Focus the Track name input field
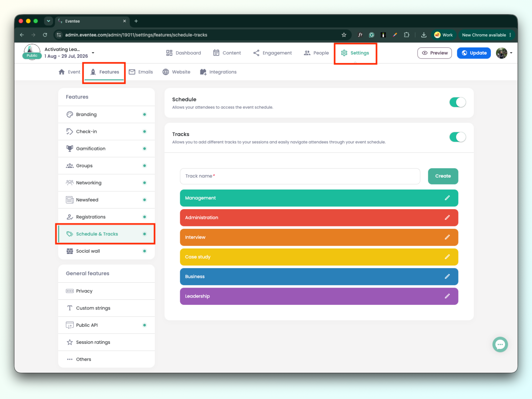The width and height of the screenshot is (532, 399). tap(300, 176)
